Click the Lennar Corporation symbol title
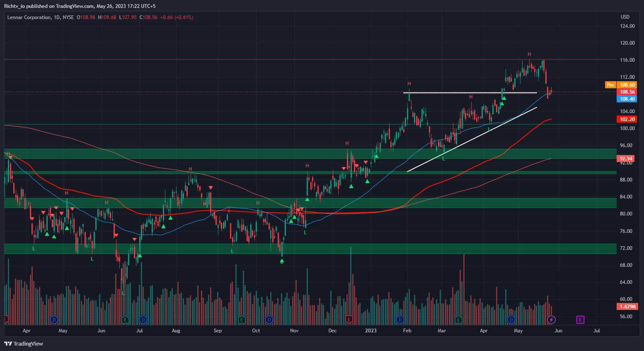Screen dimensions: 644x351 click(x=29, y=17)
